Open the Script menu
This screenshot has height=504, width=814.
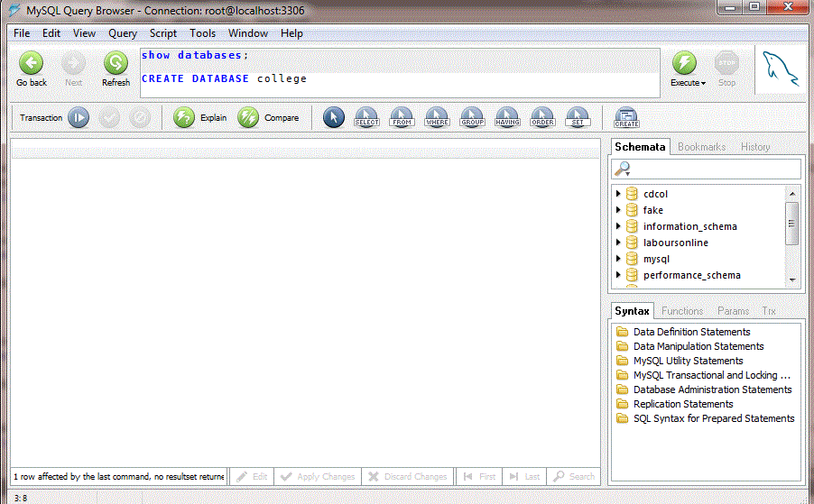point(163,33)
